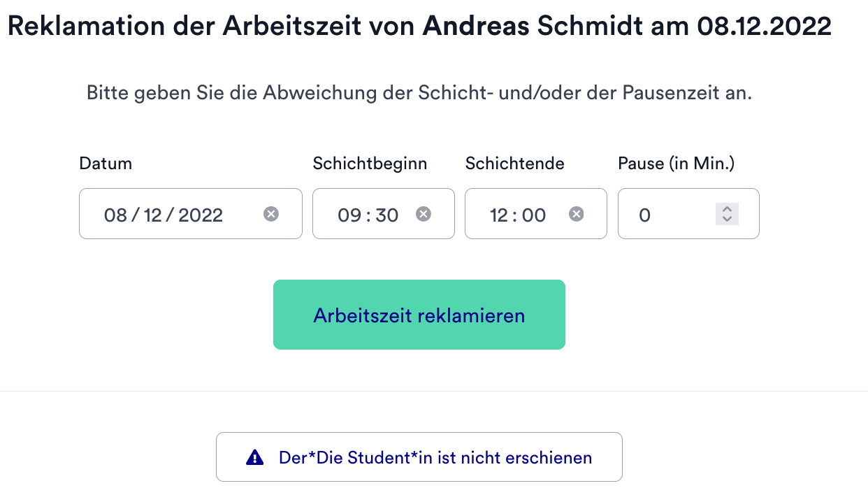
Task: Select the minutes 30 in Schichtbeginn
Action: 386,215
